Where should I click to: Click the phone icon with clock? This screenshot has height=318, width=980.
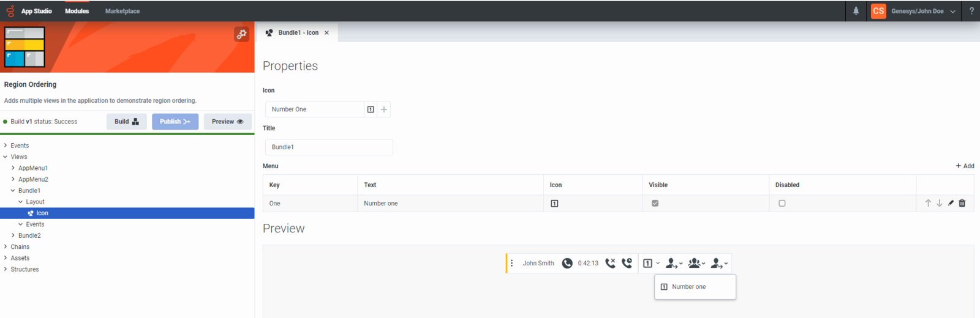(x=627, y=263)
